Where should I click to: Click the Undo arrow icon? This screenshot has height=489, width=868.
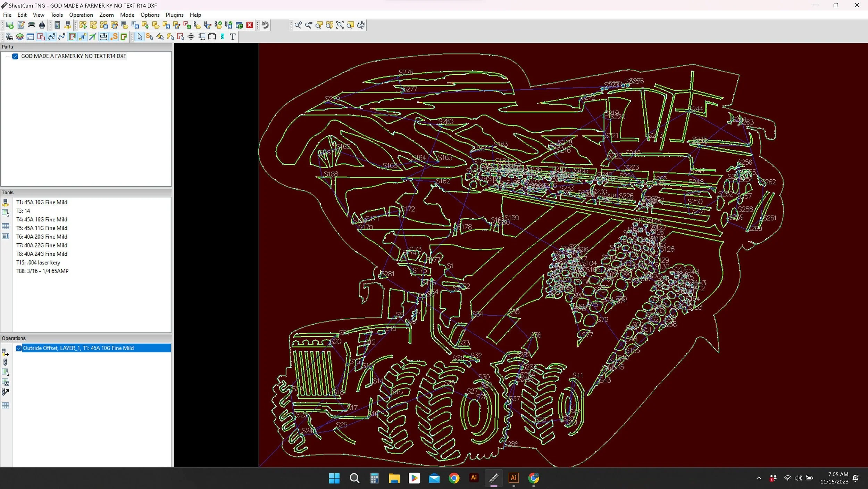pyautogui.click(x=265, y=25)
